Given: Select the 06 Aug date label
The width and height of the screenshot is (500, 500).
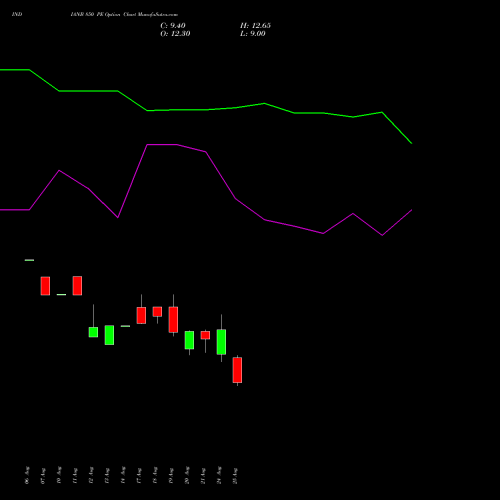Looking at the screenshot, I should coord(27,475).
